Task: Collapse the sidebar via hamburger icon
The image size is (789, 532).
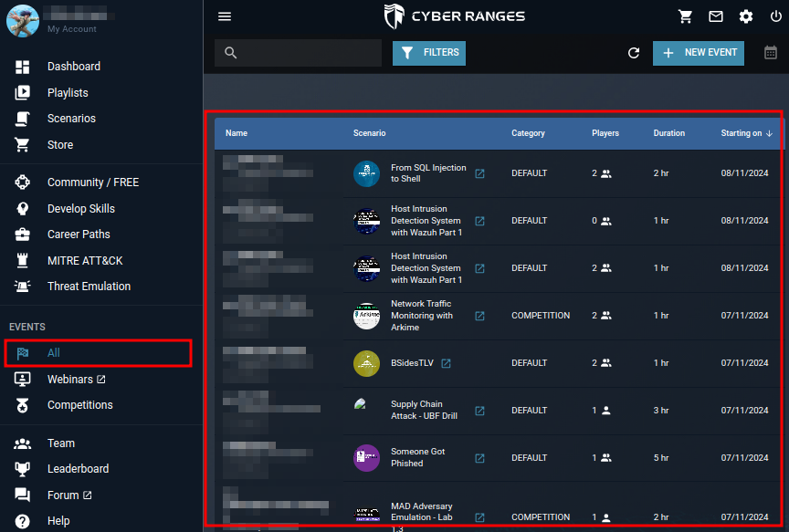Action: click(224, 16)
